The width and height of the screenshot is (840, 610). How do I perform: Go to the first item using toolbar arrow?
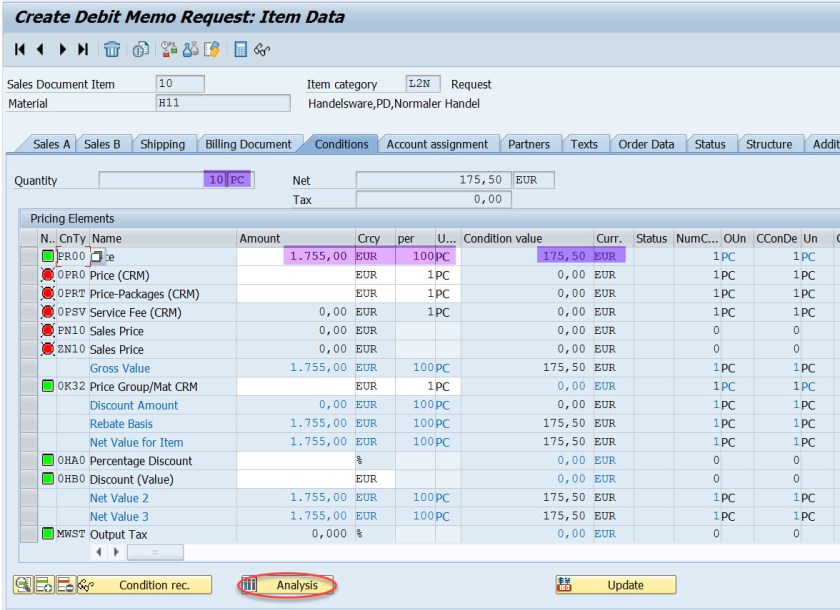[20, 49]
